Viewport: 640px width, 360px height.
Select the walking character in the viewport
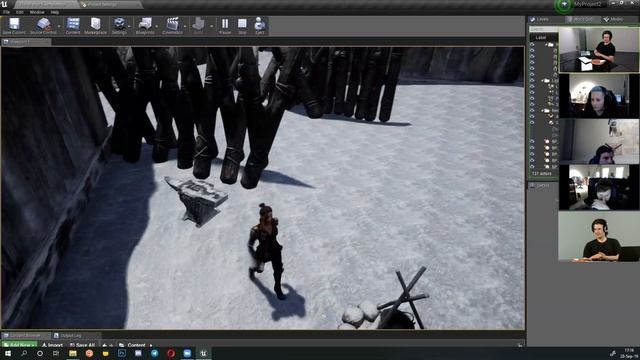pos(267,250)
